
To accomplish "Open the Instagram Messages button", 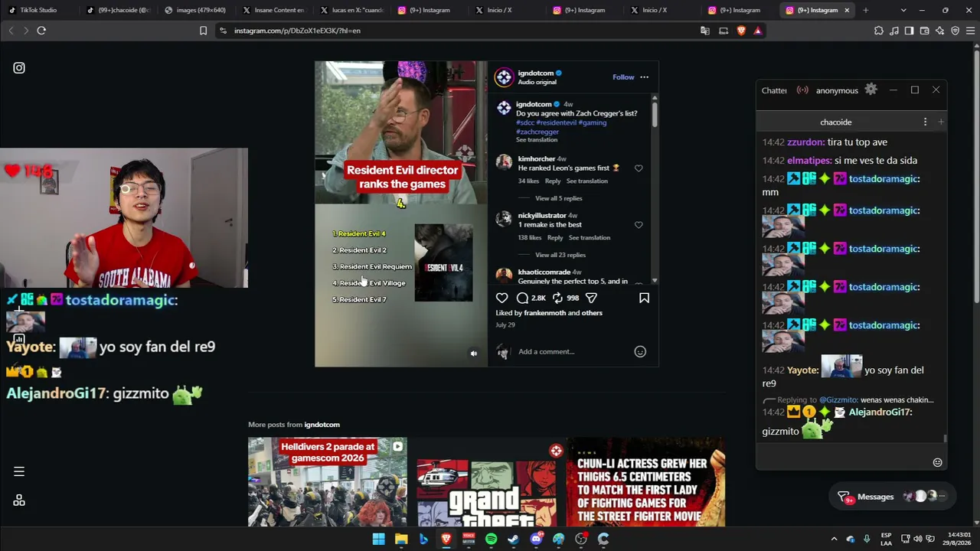I will pos(893,497).
